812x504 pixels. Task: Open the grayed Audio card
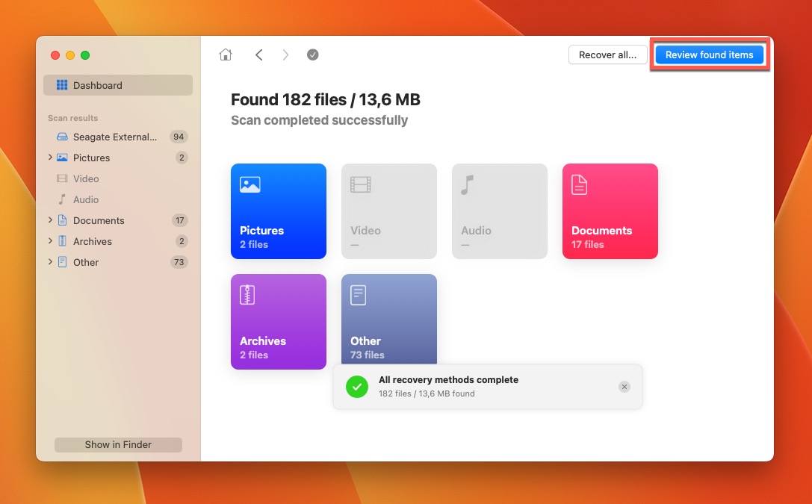500,211
